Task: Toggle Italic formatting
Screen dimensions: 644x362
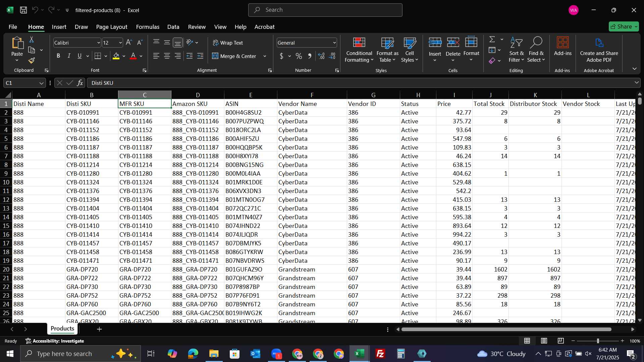Action: point(69,56)
